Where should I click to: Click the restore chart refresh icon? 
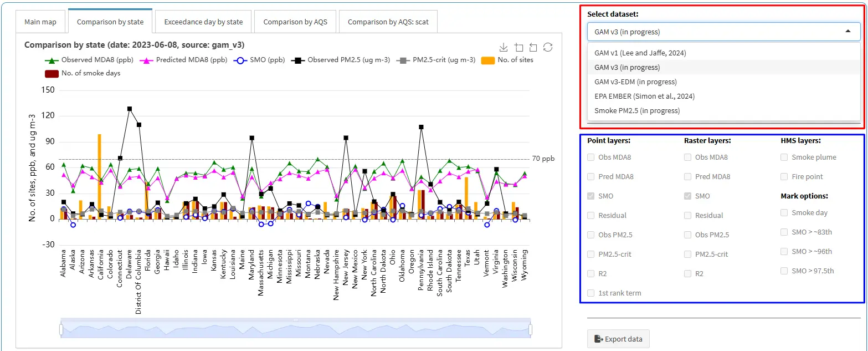coord(548,47)
